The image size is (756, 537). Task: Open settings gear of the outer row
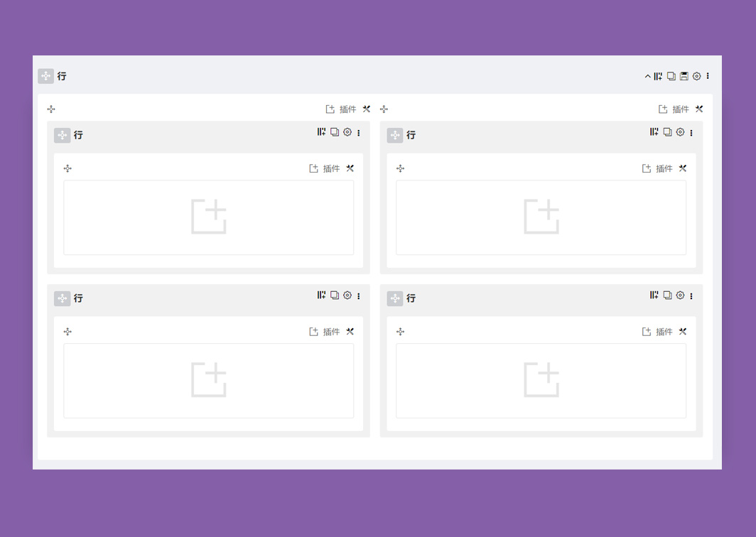tap(697, 76)
